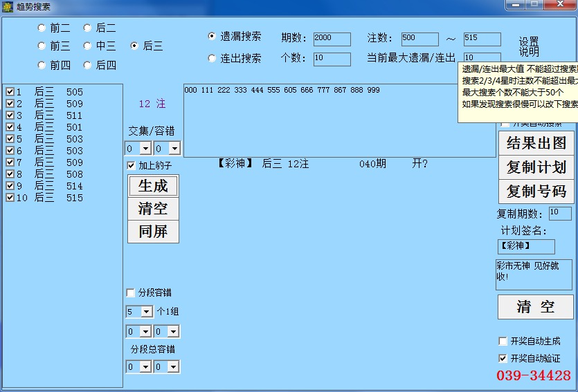The width and height of the screenshot is (578, 392).
Task: Click the 计划签名 text field
Action: point(525,246)
